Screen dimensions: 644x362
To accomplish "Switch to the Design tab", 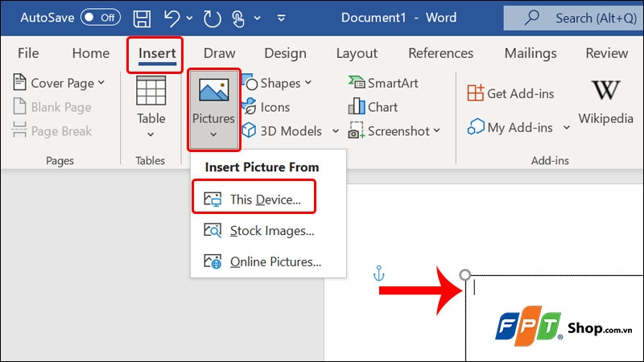I will pyautogui.click(x=285, y=53).
